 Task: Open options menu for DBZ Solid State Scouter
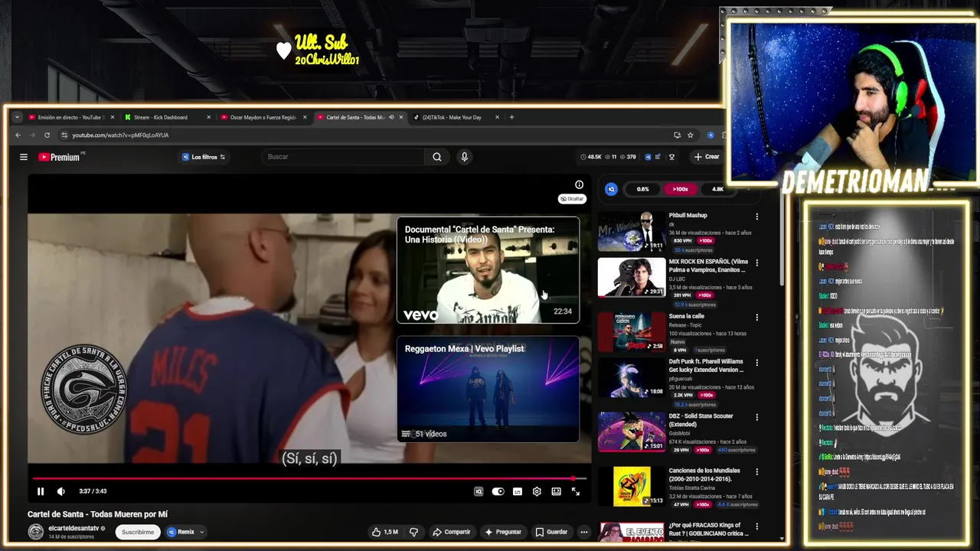click(757, 417)
